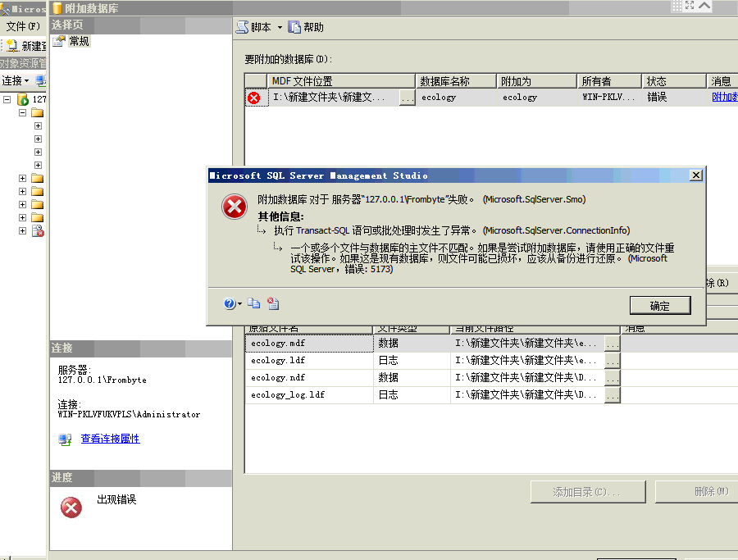The height and width of the screenshot is (560, 738).
Task: Open the 文件(F) menu
Action: pyautogui.click(x=23, y=26)
